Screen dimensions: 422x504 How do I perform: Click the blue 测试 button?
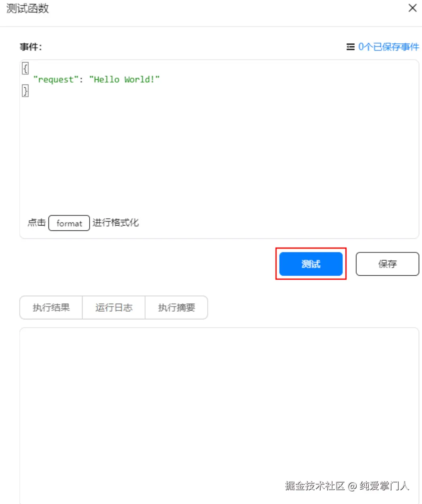[311, 264]
